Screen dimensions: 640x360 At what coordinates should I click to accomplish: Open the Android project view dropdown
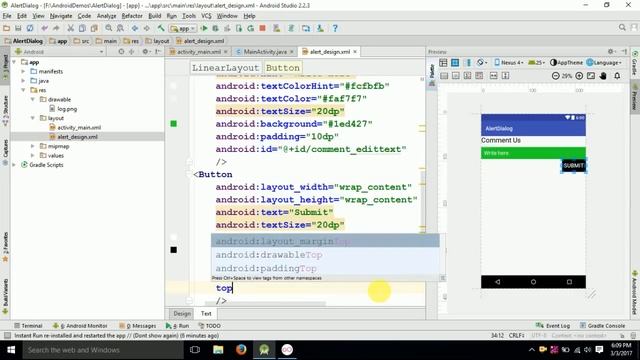60,52
